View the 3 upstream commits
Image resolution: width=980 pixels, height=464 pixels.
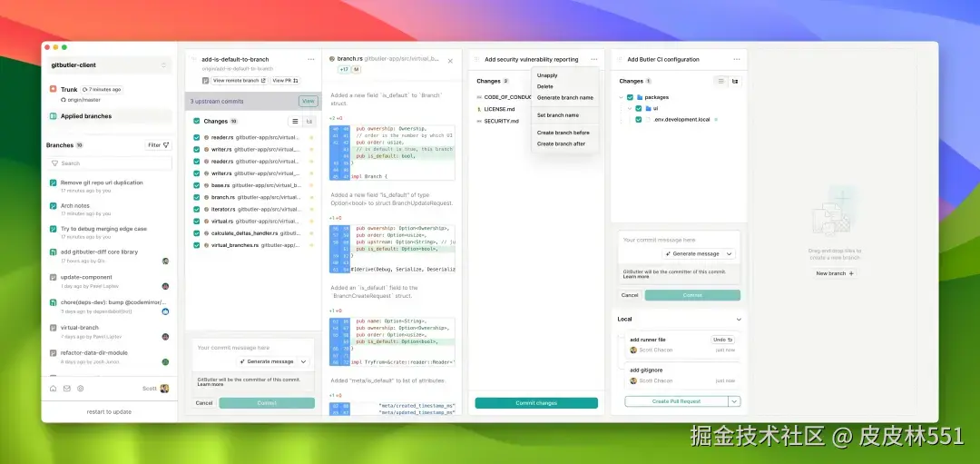pos(309,102)
